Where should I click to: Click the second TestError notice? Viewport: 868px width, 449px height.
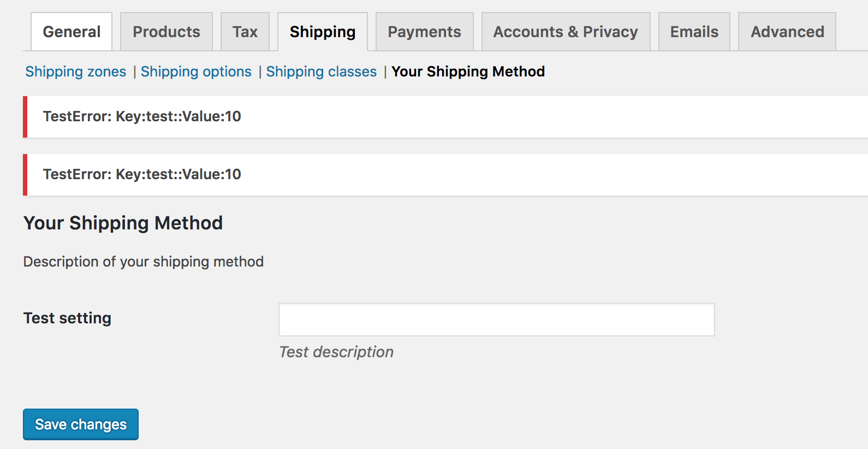pos(142,174)
